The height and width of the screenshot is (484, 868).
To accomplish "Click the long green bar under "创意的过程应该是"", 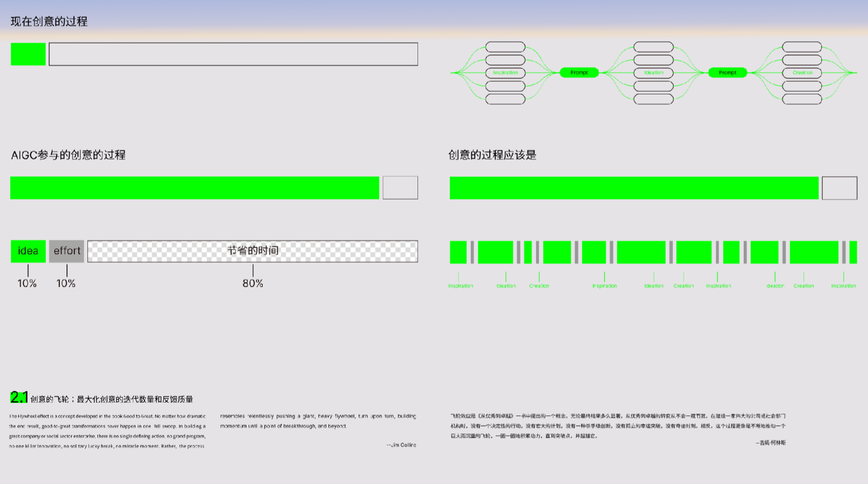I will [x=634, y=188].
